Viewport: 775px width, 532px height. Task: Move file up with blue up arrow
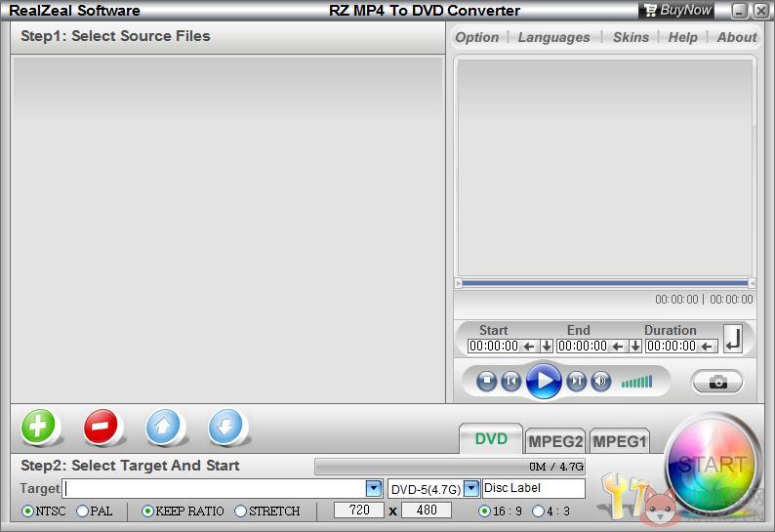coord(163,427)
